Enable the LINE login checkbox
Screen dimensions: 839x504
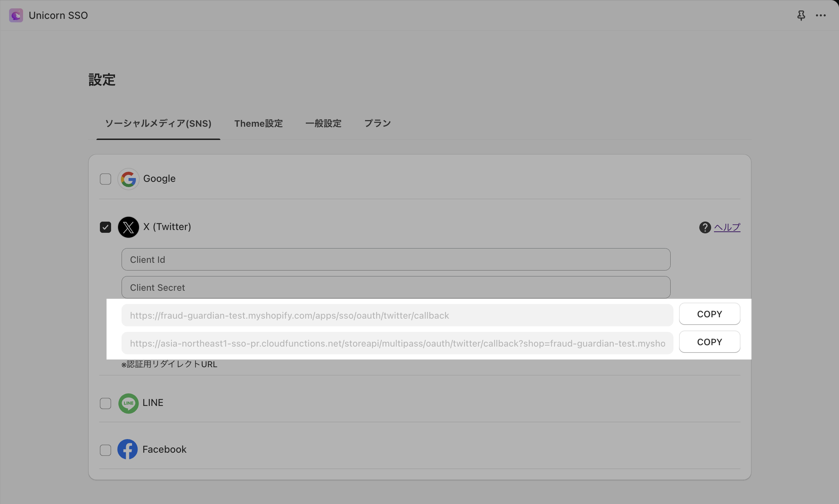coord(105,403)
